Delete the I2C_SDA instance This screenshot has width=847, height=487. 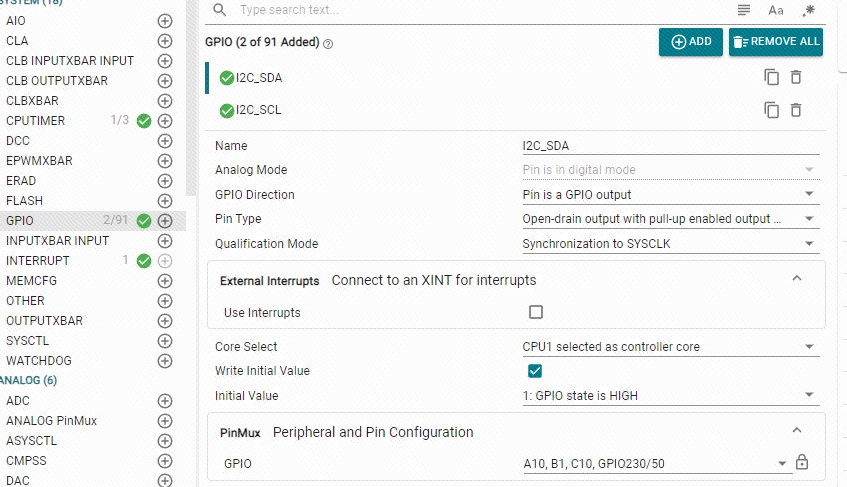tap(796, 77)
